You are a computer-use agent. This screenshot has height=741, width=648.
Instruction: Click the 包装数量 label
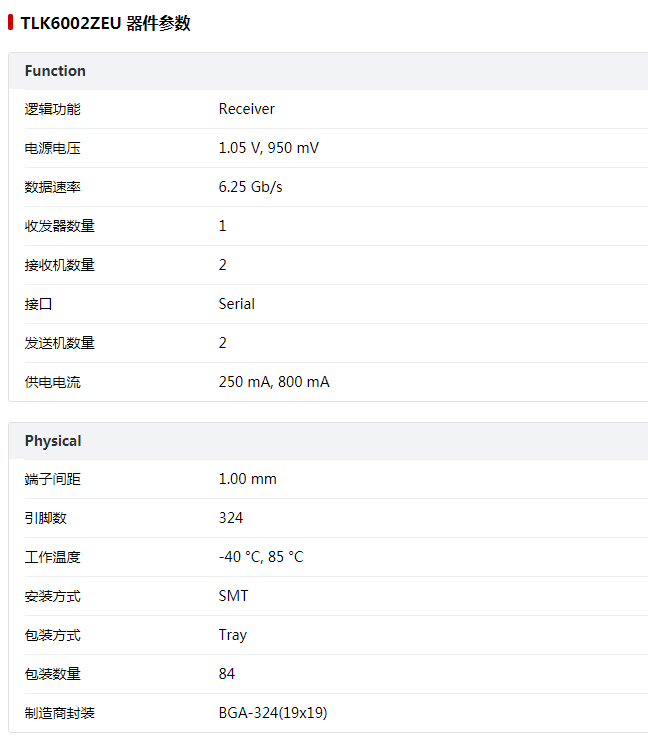pyautogui.click(x=52, y=674)
